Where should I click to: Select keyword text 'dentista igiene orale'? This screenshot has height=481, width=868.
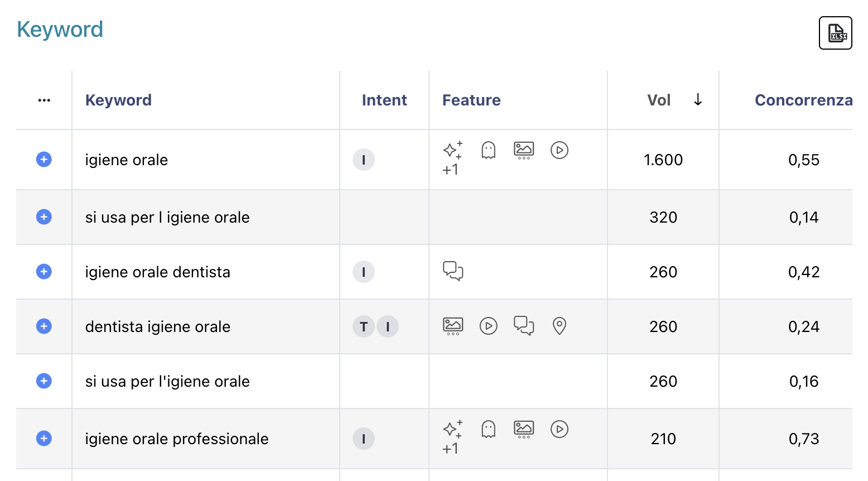[158, 326]
